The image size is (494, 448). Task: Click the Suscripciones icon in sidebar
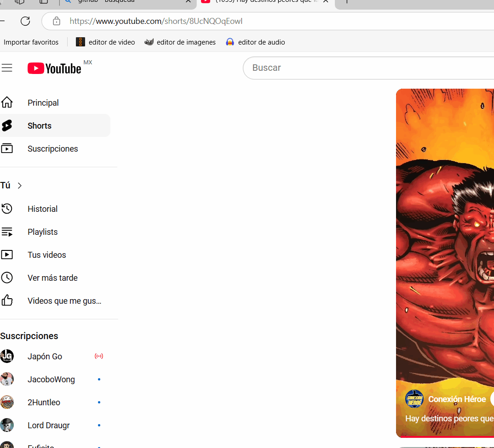point(7,148)
